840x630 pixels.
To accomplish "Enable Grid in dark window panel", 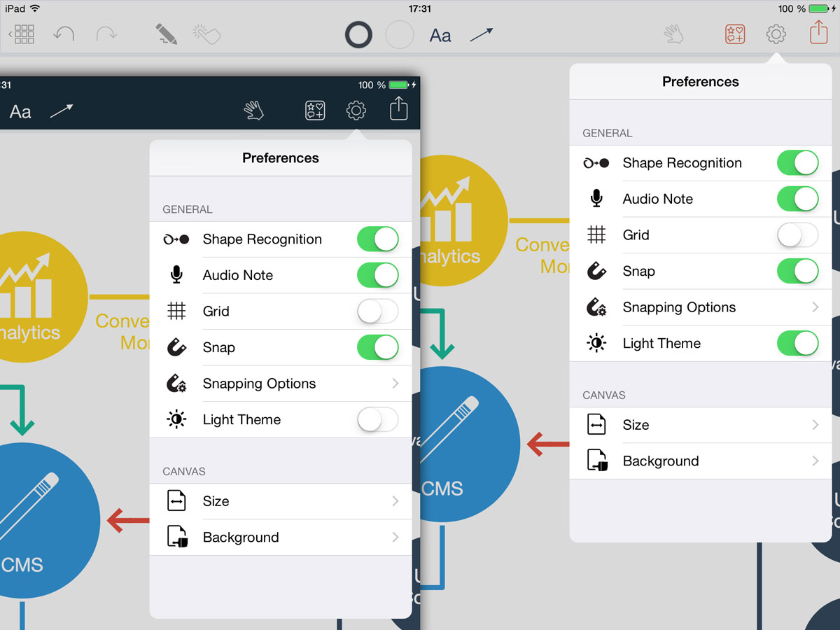I will (x=377, y=311).
